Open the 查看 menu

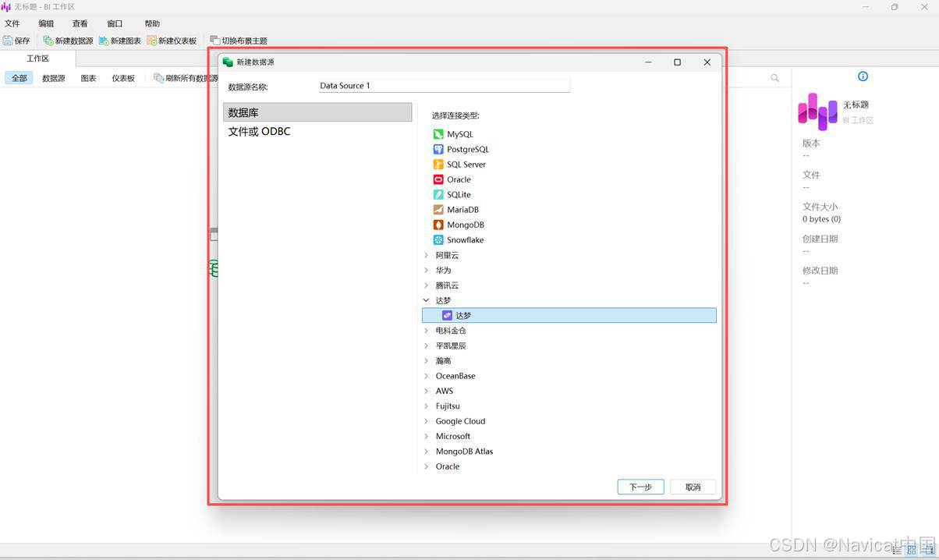point(80,24)
